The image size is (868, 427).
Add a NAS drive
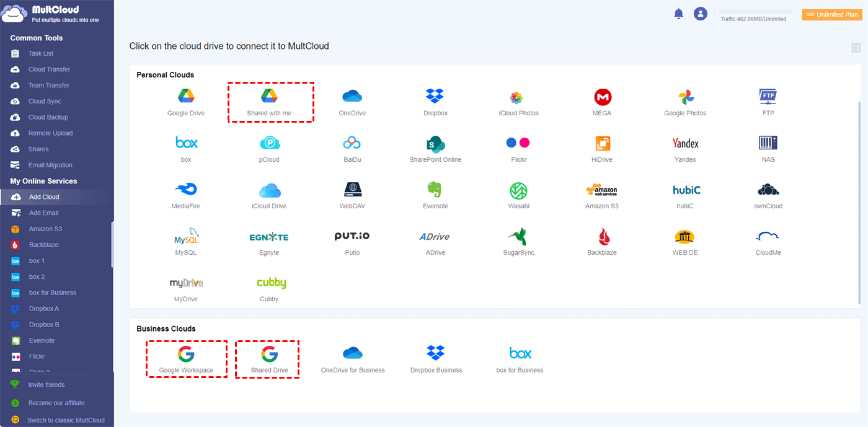pos(768,149)
